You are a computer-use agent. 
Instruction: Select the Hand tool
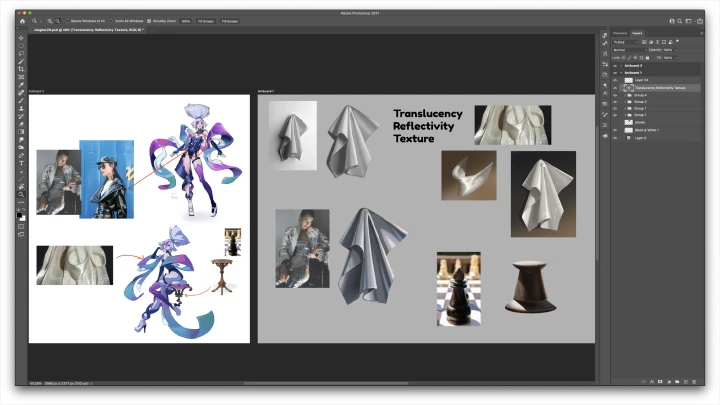click(21, 186)
